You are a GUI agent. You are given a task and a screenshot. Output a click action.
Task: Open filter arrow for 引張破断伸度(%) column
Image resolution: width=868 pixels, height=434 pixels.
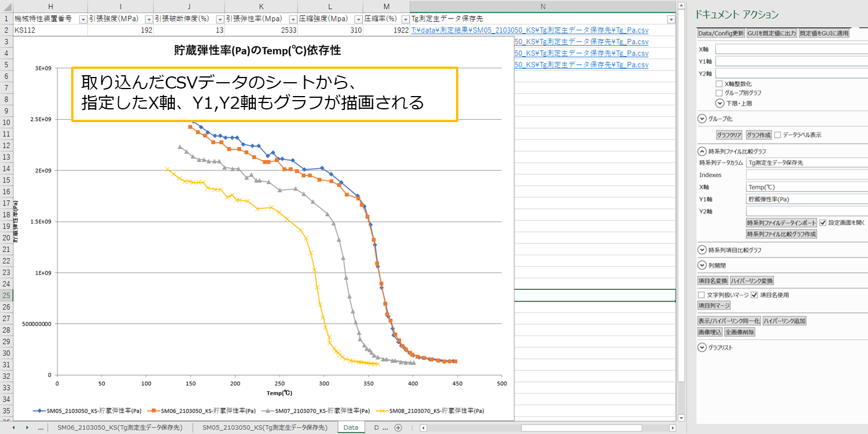click(220, 19)
